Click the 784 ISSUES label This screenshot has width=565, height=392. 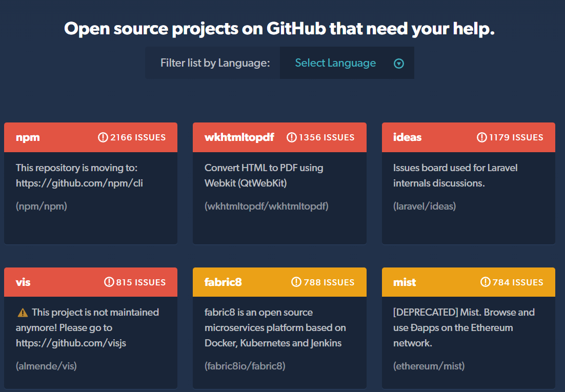pos(518,282)
